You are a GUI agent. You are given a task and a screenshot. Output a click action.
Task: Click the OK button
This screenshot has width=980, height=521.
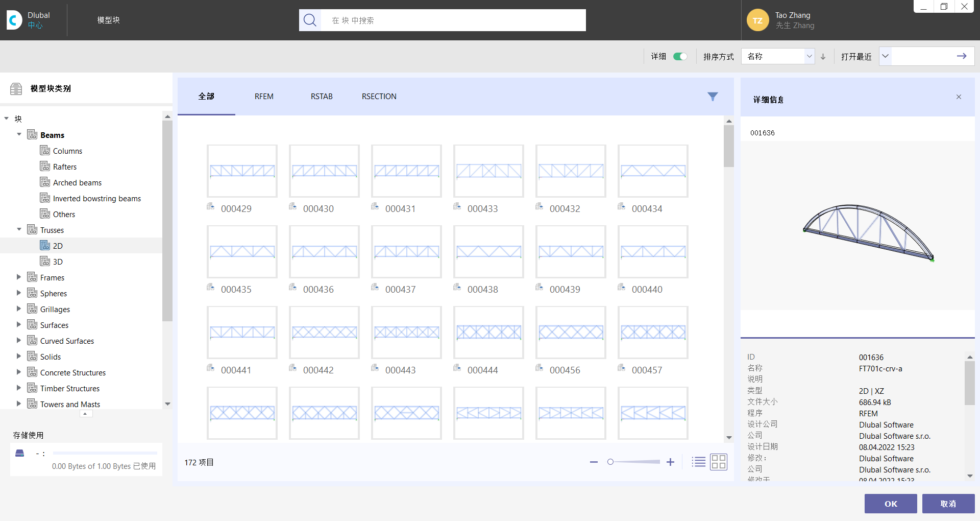tap(891, 504)
